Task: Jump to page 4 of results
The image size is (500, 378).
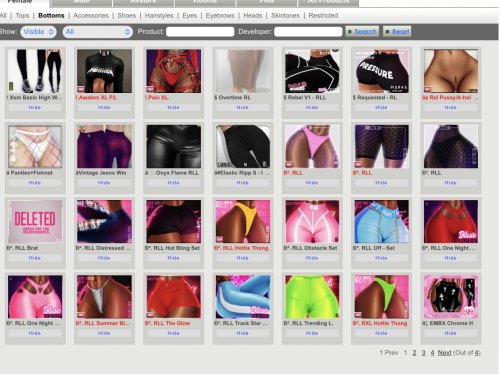Action: pos(432,353)
